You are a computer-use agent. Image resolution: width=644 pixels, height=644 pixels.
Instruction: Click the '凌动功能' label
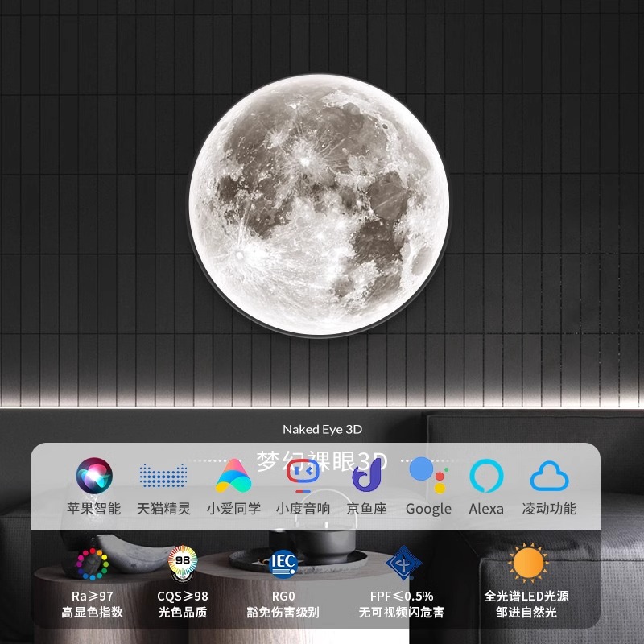[549, 509]
